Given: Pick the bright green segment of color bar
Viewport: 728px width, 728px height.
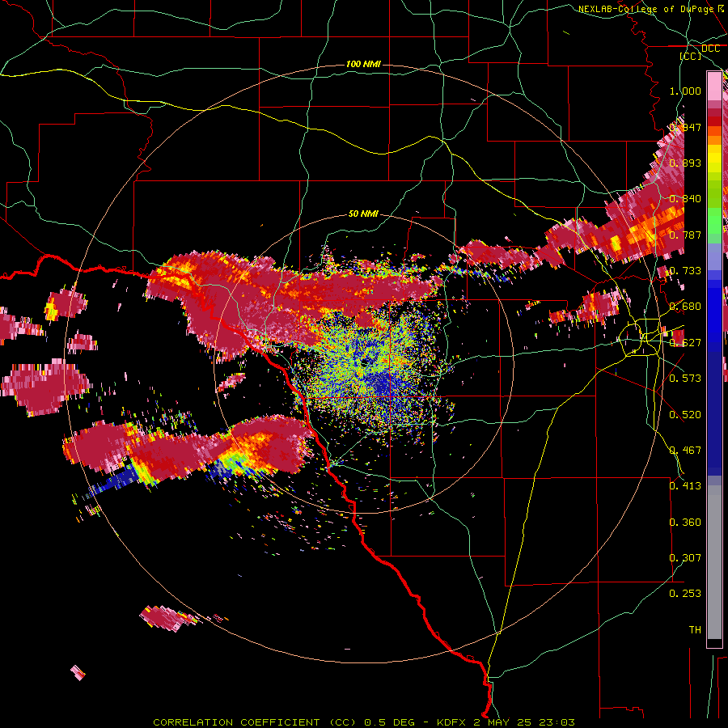Looking at the screenshot, I should click(714, 221).
